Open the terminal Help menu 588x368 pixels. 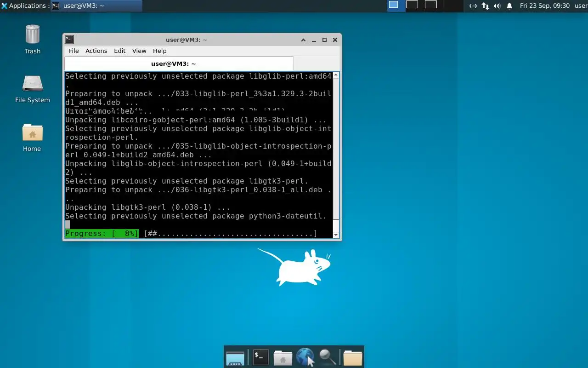coord(159,51)
